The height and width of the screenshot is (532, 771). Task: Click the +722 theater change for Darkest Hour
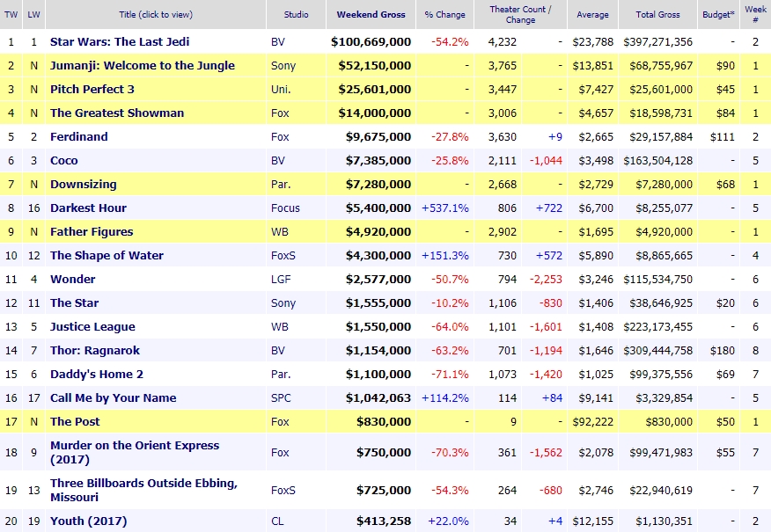point(548,208)
